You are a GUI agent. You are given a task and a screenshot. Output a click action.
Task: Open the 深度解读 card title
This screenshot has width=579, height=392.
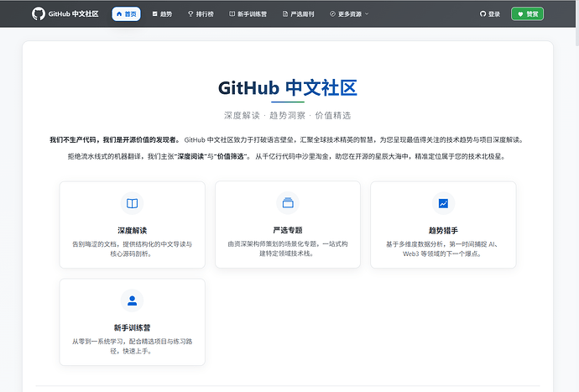(x=132, y=229)
